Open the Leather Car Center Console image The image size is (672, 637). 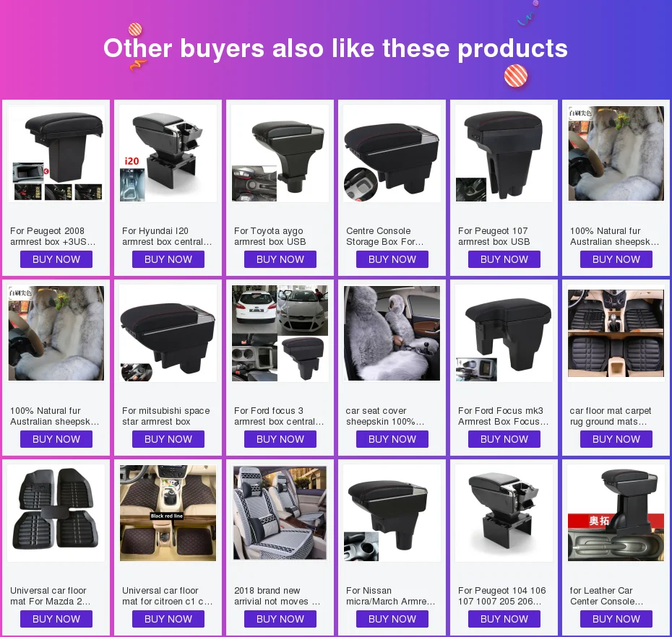(x=616, y=513)
